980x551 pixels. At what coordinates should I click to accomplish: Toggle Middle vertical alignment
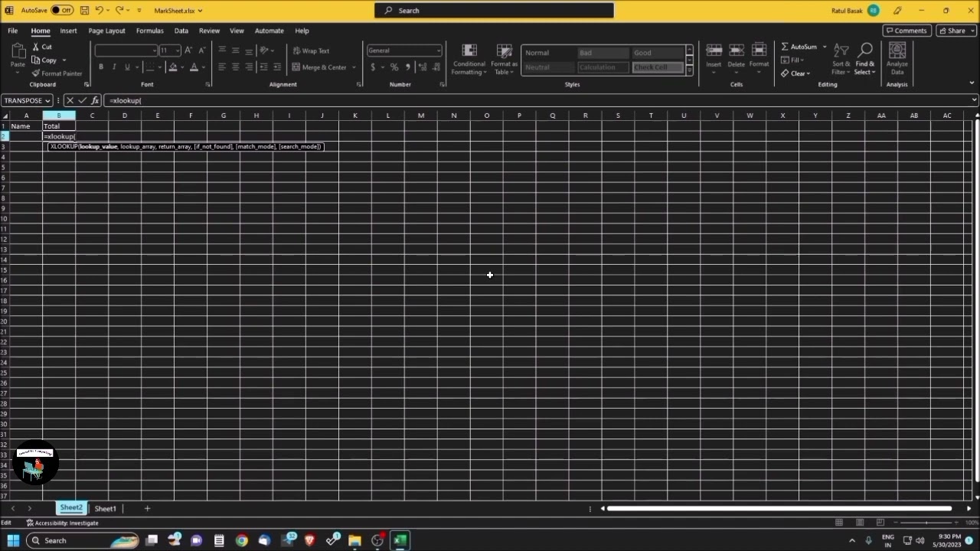tap(235, 51)
